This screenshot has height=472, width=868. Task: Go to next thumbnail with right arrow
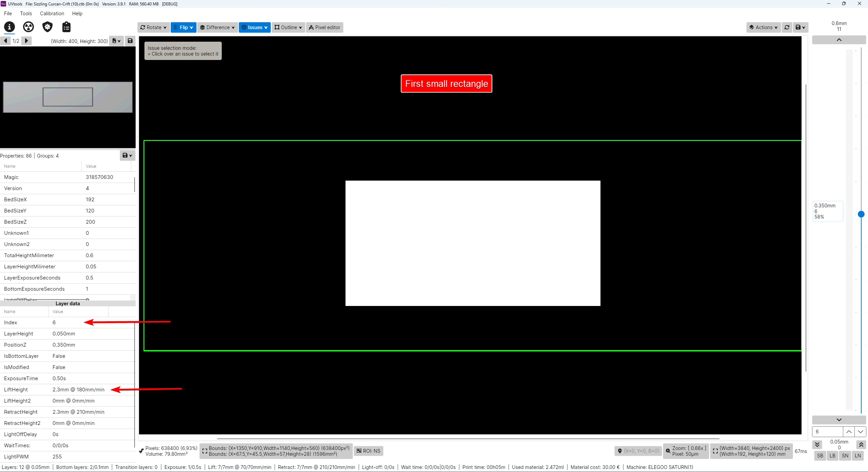(x=26, y=41)
